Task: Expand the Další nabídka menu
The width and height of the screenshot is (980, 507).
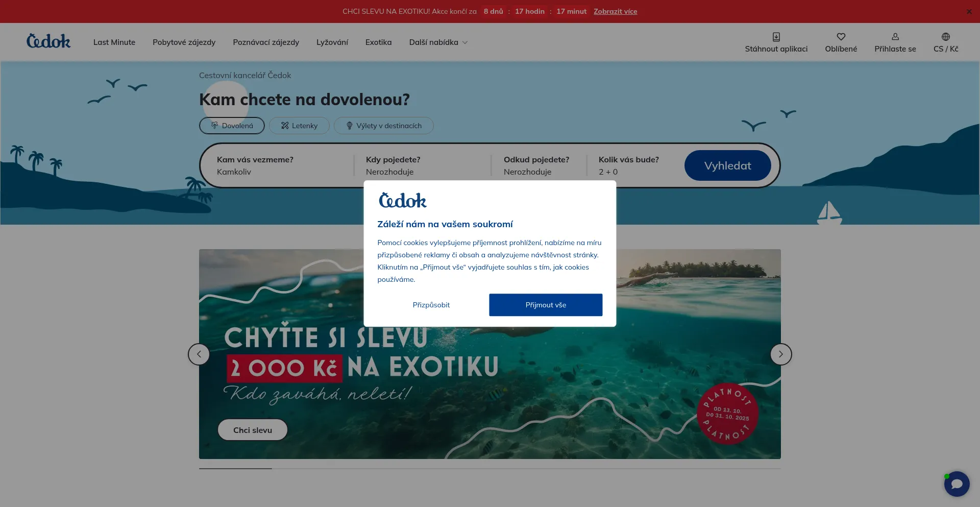Action: pyautogui.click(x=438, y=42)
